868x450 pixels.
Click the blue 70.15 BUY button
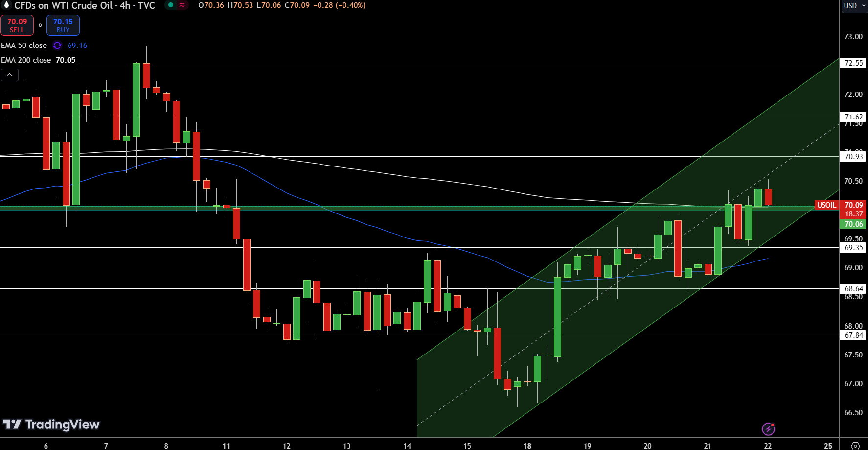coord(63,25)
